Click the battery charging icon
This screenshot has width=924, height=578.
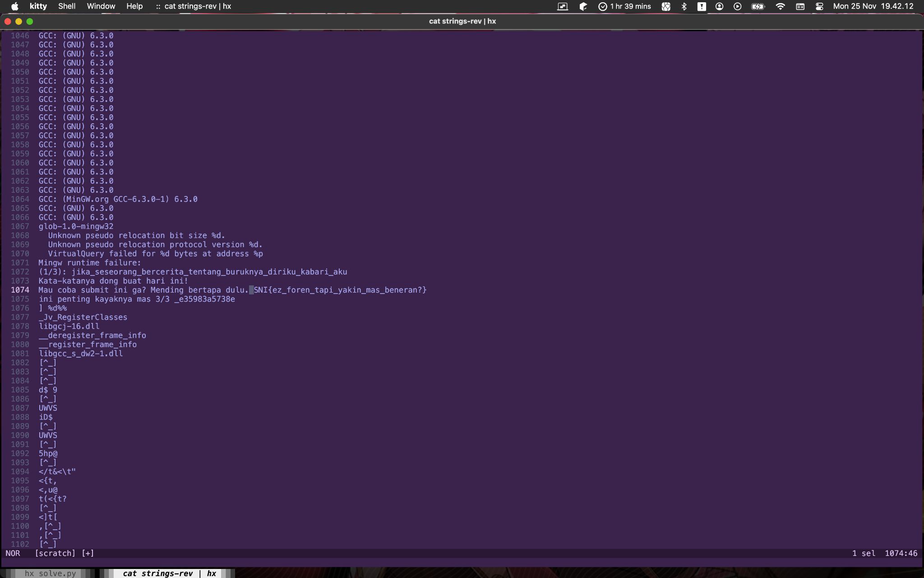coord(758,6)
